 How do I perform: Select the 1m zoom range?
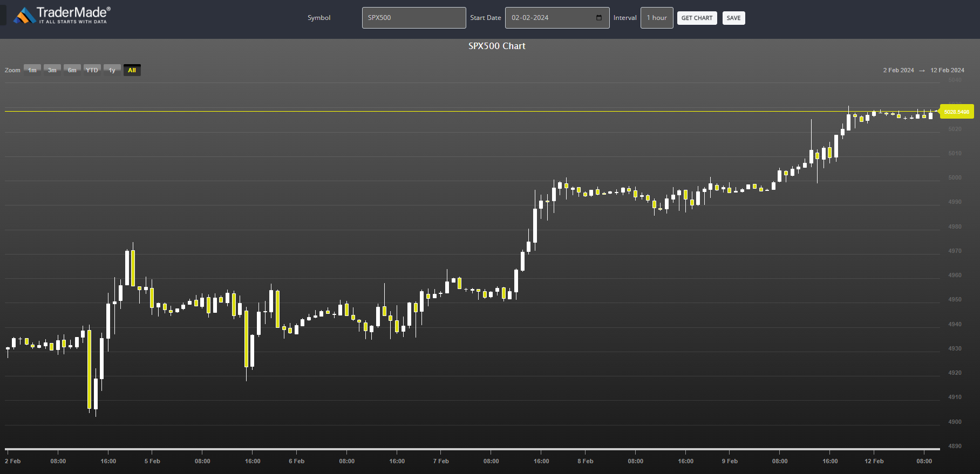32,70
